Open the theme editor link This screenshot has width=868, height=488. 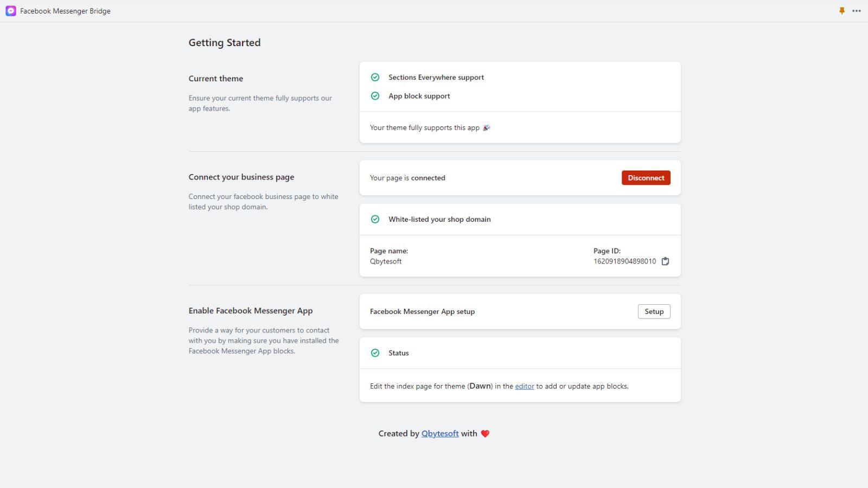(x=524, y=386)
